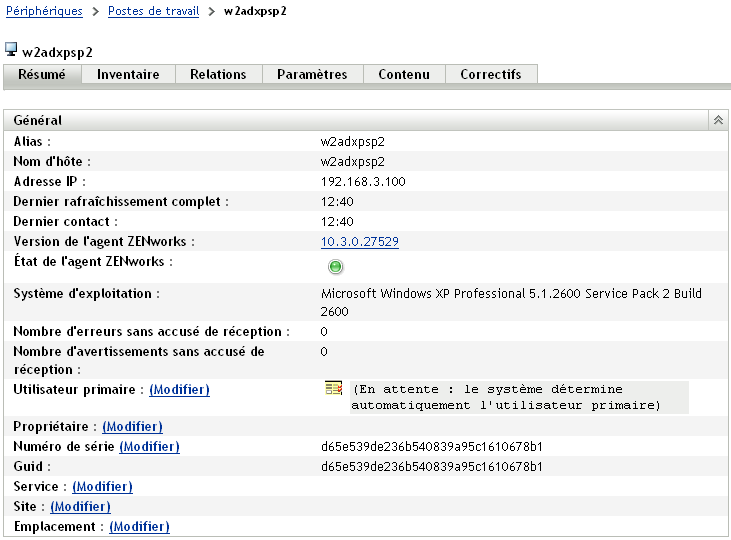
Task: Open the Inventaire tab
Action: click(128, 74)
